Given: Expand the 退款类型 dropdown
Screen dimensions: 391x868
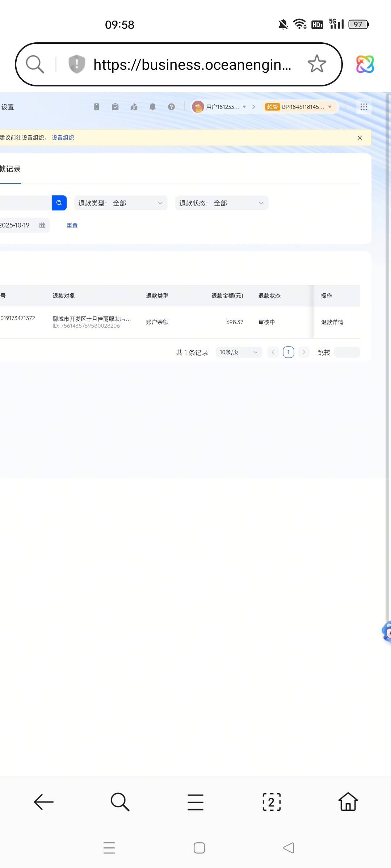Looking at the screenshot, I should point(121,203).
